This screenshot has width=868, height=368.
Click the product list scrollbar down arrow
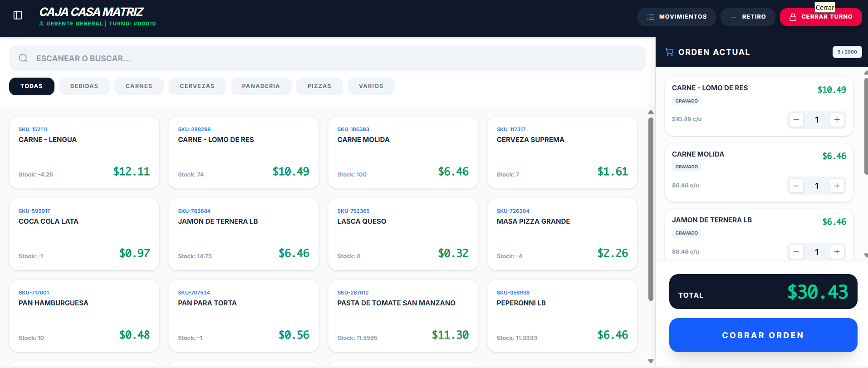(651, 361)
